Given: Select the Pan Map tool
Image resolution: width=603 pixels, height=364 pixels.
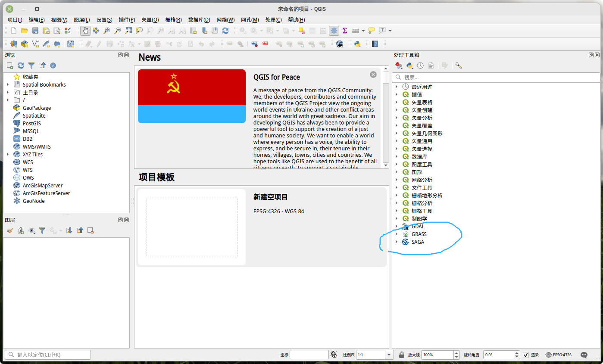Looking at the screenshot, I should pyautogui.click(x=86, y=31).
